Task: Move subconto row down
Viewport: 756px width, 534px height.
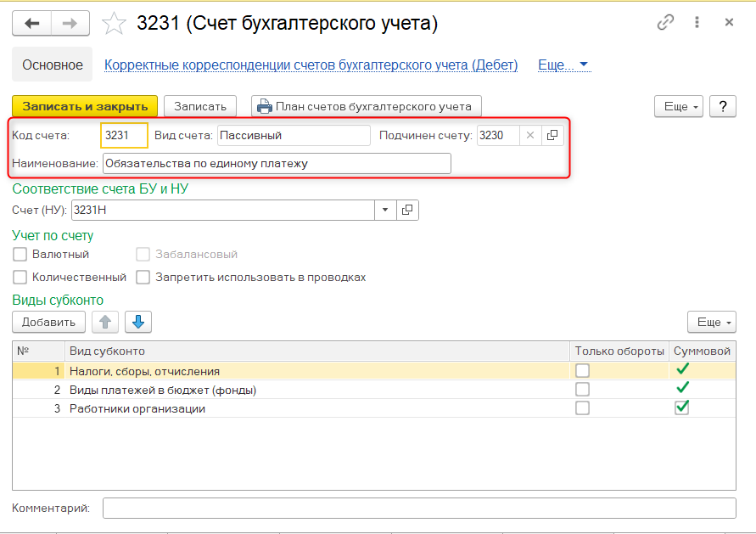Action: [137, 322]
